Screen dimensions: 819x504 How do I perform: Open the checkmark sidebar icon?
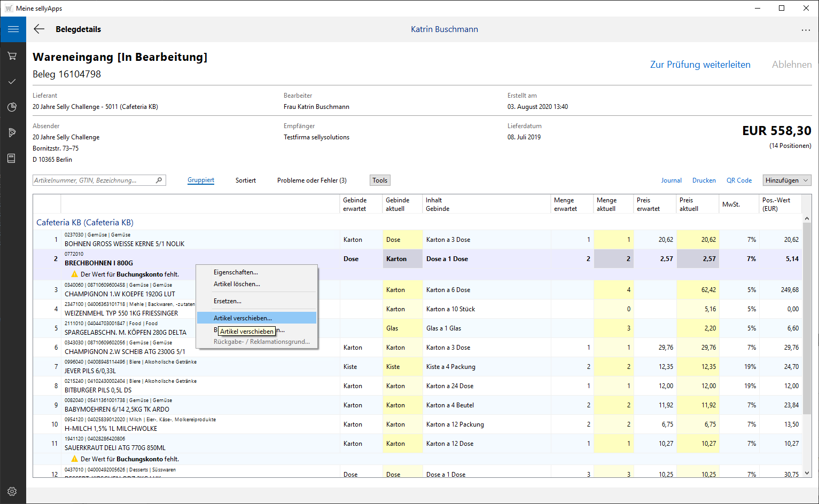click(x=12, y=81)
